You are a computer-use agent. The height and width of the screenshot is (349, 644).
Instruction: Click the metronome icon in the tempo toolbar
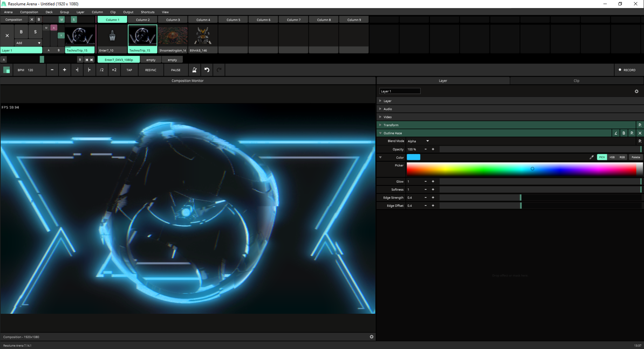tap(194, 70)
